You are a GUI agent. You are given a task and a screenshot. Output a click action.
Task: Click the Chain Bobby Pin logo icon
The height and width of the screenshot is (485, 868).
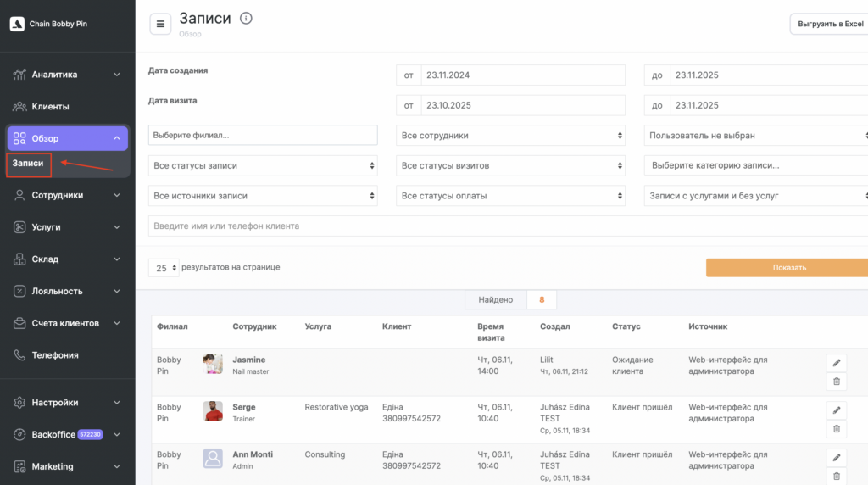(x=17, y=24)
